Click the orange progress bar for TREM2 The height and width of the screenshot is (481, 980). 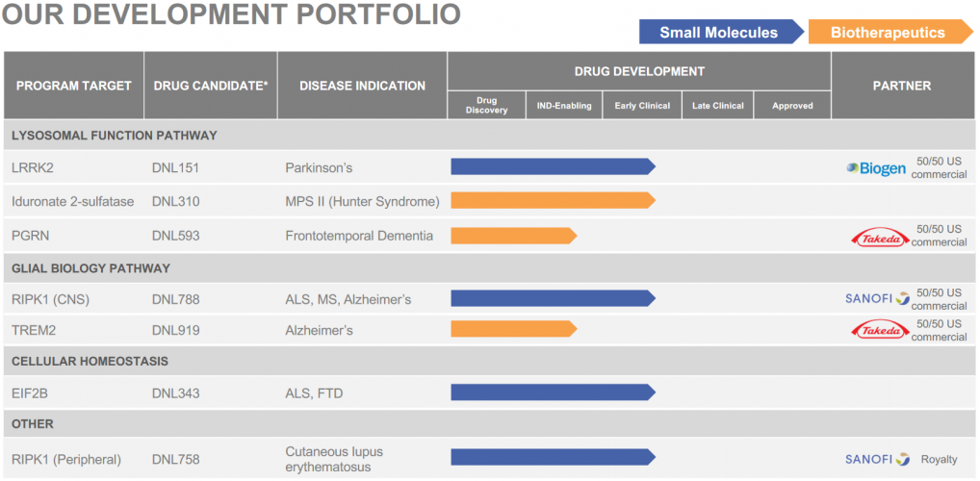pos(513,329)
